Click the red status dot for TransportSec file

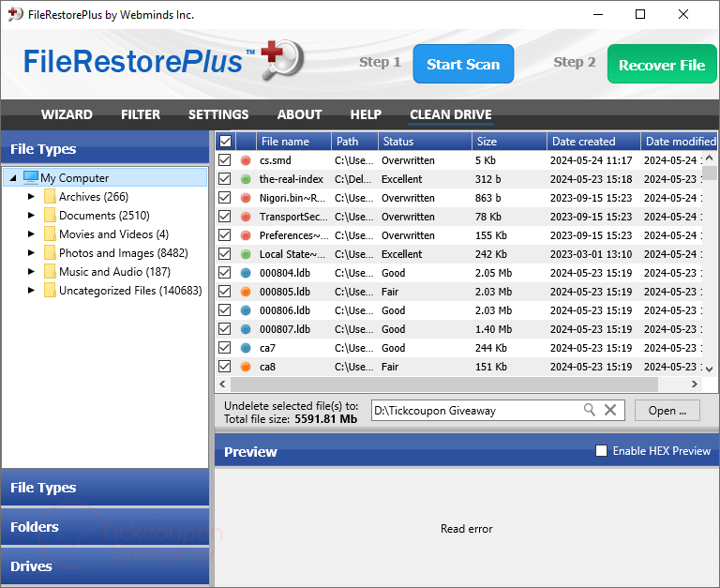click(246, 217)
